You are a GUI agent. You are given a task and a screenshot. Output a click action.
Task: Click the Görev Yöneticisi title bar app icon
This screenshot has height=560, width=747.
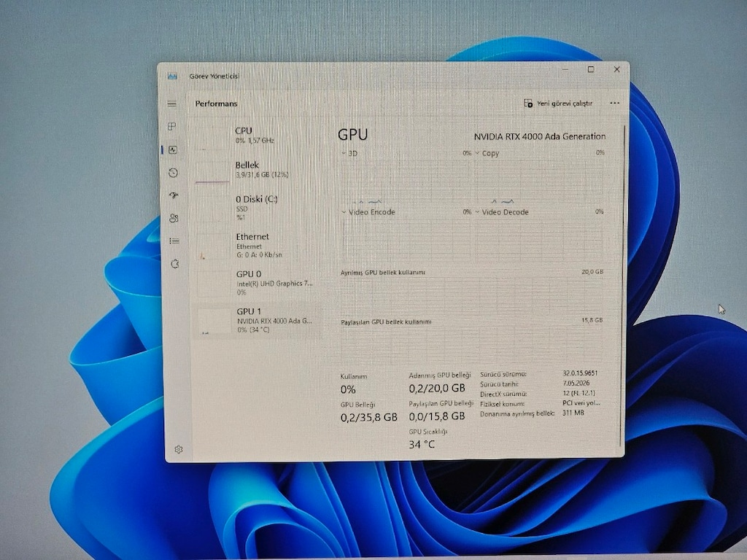pos(172,76)
